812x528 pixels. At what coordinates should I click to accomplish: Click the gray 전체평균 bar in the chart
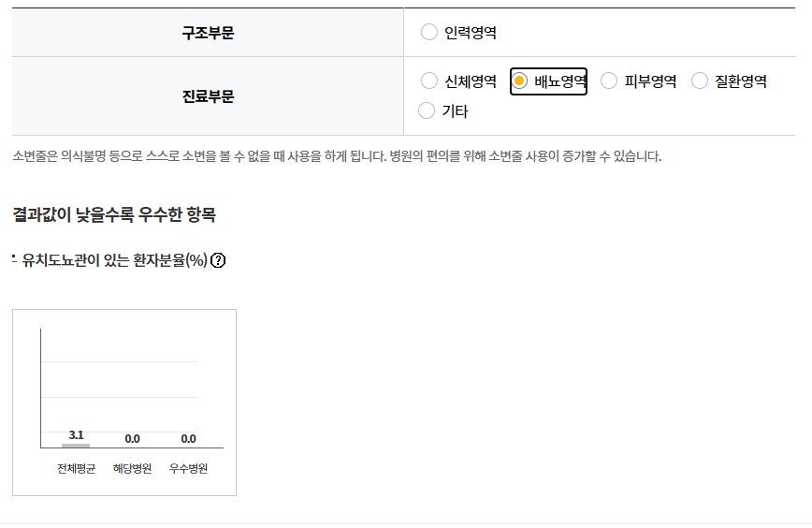coord(76,445)
